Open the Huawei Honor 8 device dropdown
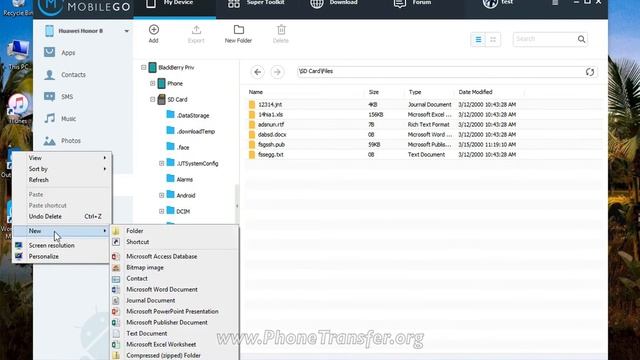 point(127,31)
